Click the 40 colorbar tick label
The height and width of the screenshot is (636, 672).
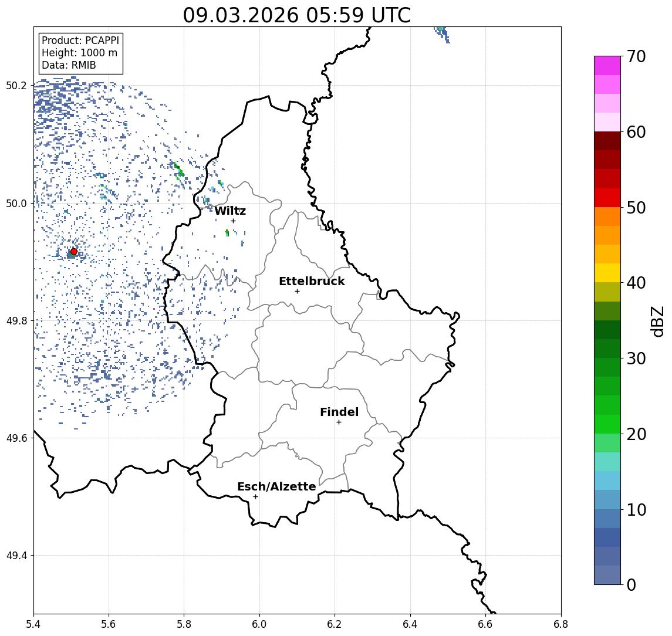tap(636, 283)
